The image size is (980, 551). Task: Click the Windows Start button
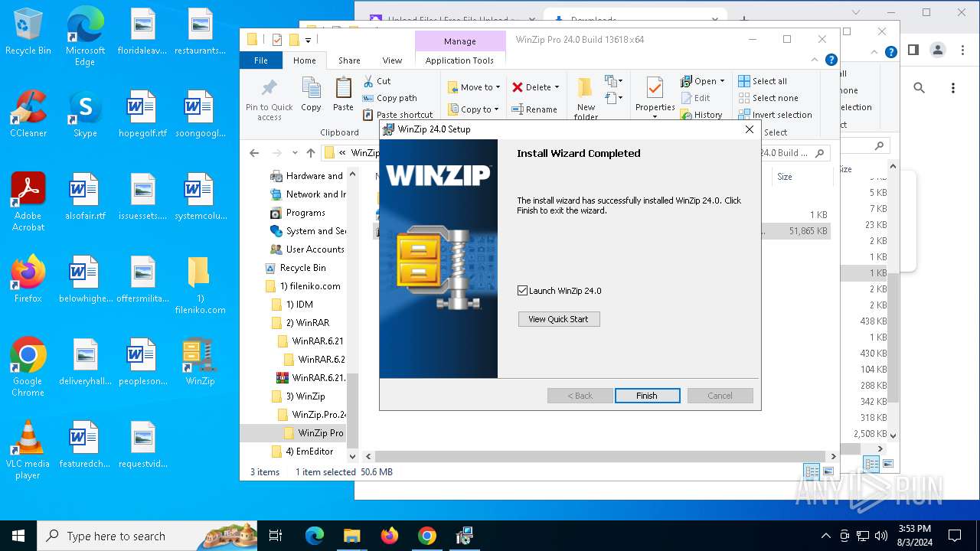click(18, 536)
